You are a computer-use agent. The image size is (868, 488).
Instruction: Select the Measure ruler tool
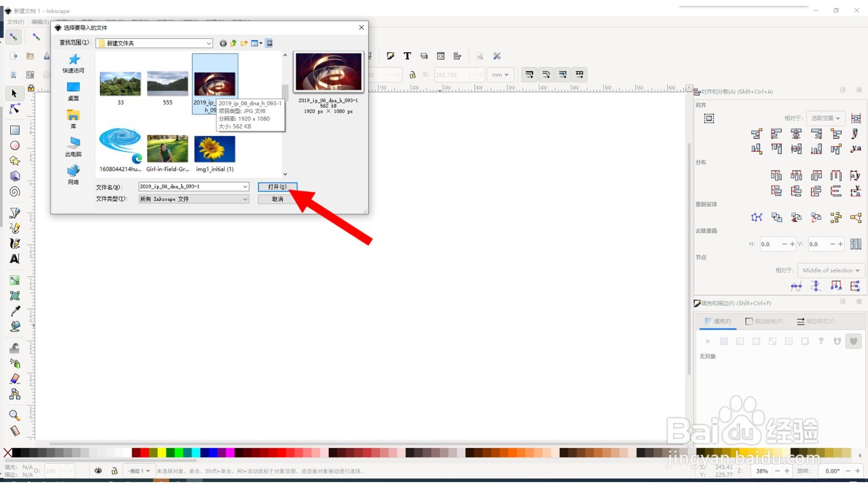[15, 431]
